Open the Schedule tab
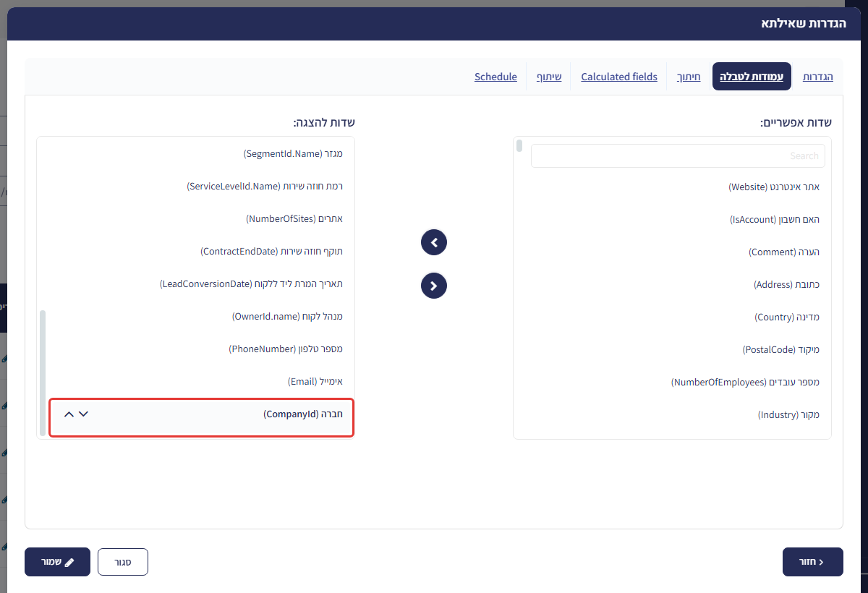868x593 pixels. point(495,77)
